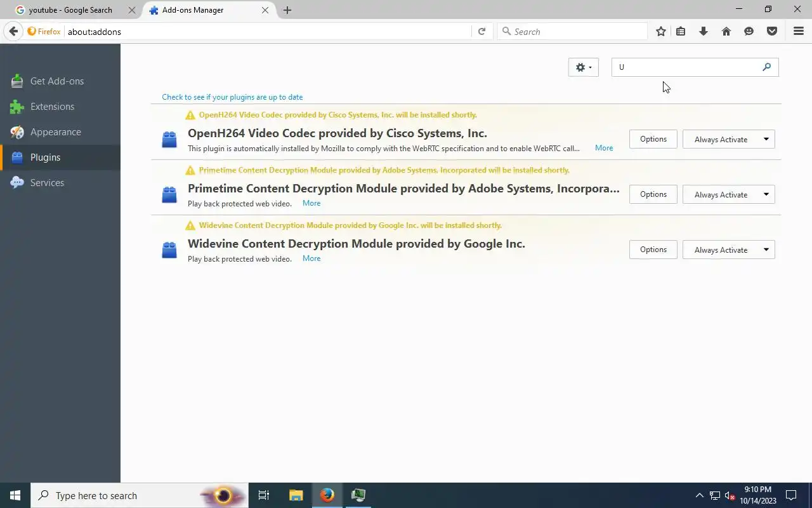Go back with the browser back arrow
This screenshot has height=508, width=812.
coord(13,31)
